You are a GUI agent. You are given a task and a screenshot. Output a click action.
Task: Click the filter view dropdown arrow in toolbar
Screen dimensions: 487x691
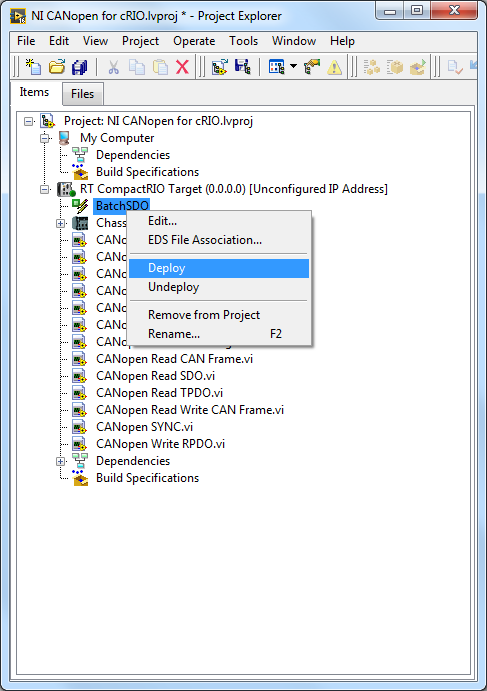tap(294, 67)
